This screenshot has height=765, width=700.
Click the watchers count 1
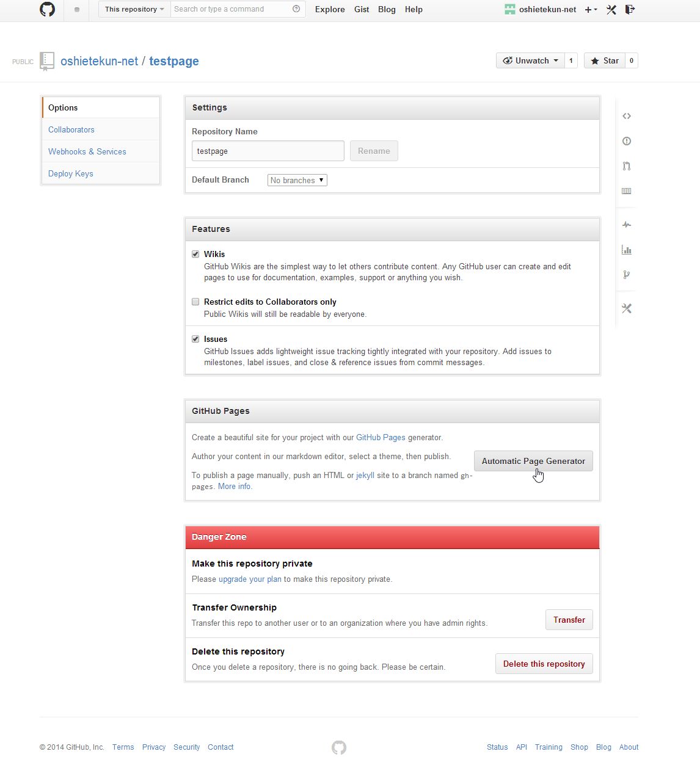[571, 60]
